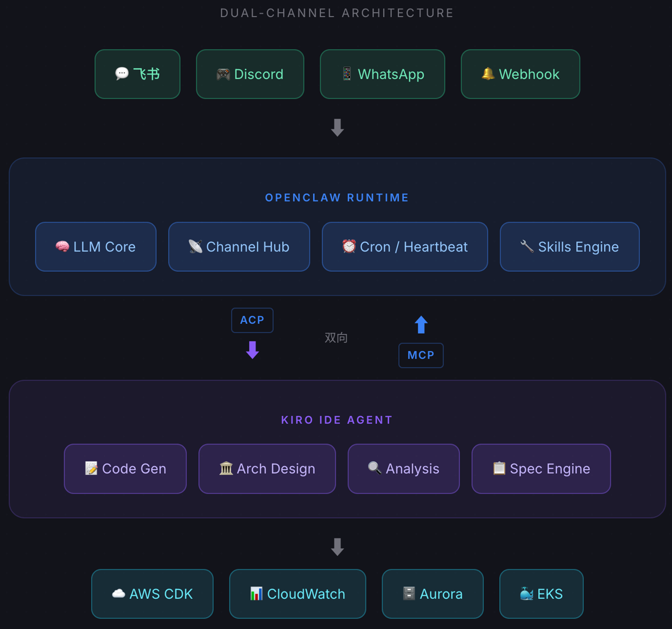Click the game controller icon beside Discord
This screenshot has height=629, width=672.
(223, 74)
